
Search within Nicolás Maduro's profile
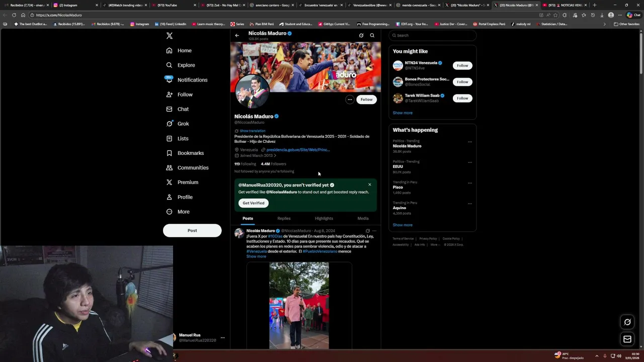(x=372, y=35)
